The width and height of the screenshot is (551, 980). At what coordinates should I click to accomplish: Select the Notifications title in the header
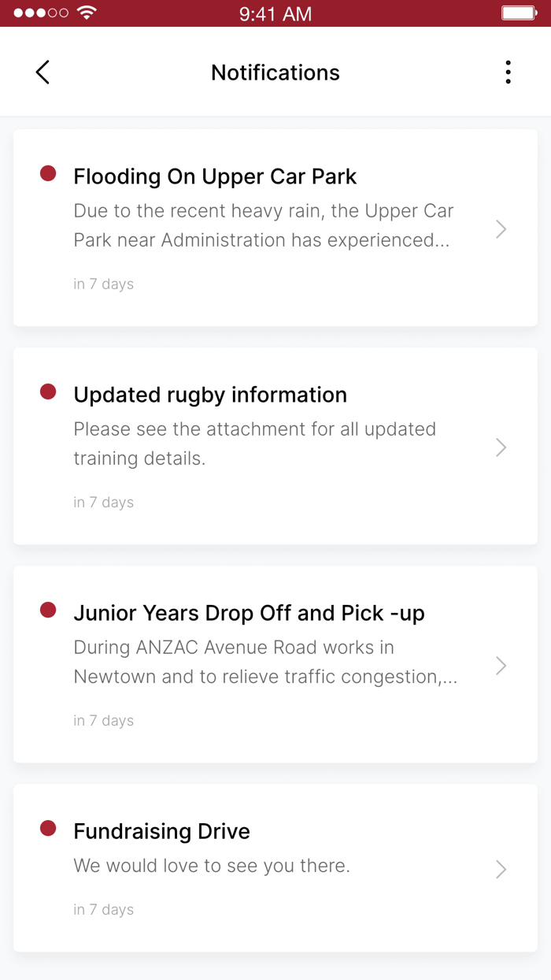pyautogui.click(x=275, y=72)
